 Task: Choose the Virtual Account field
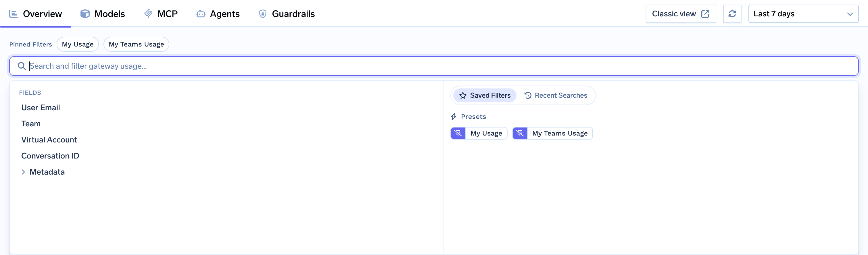(49, 140)
